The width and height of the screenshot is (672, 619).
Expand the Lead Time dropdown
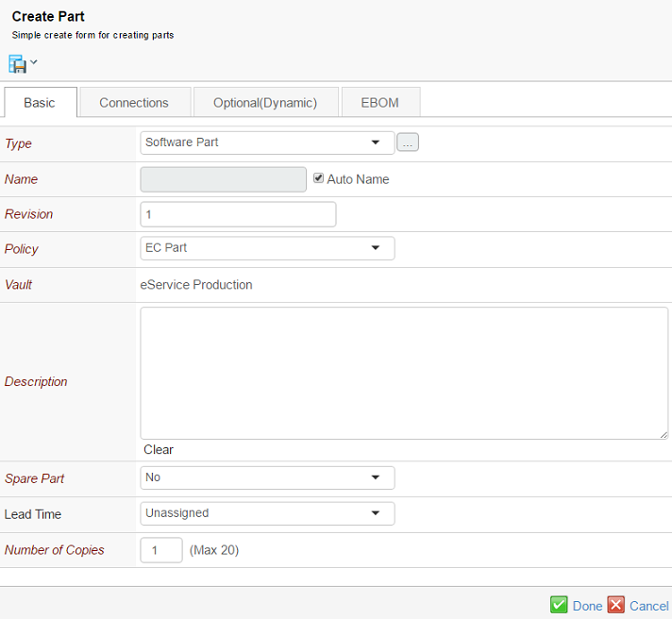click(x=267, y=513)
